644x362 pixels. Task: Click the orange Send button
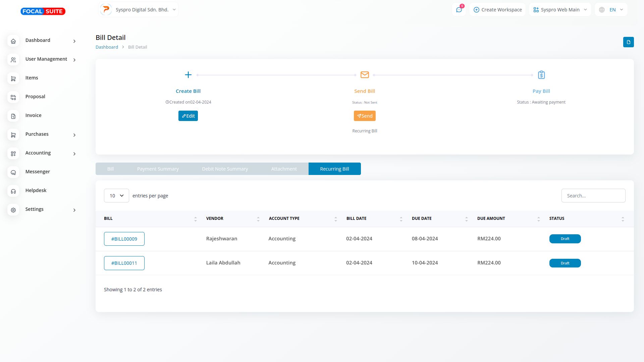pos(365,116)
